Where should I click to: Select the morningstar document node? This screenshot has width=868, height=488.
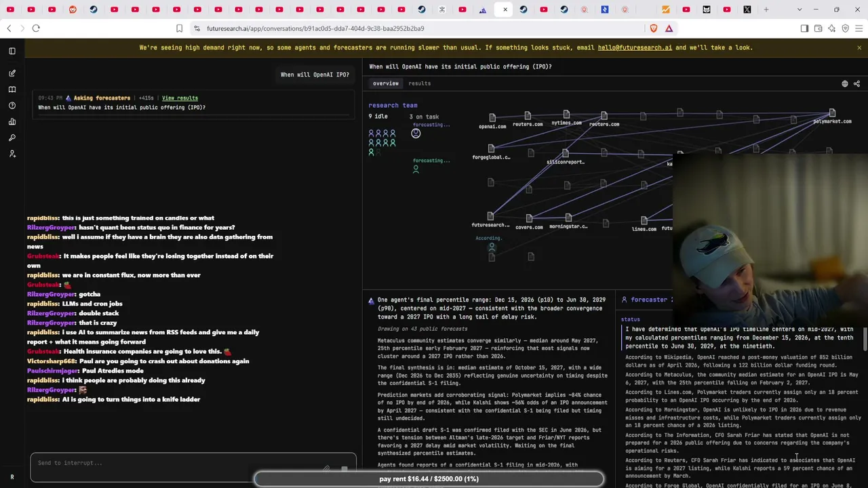coord(568,218)
